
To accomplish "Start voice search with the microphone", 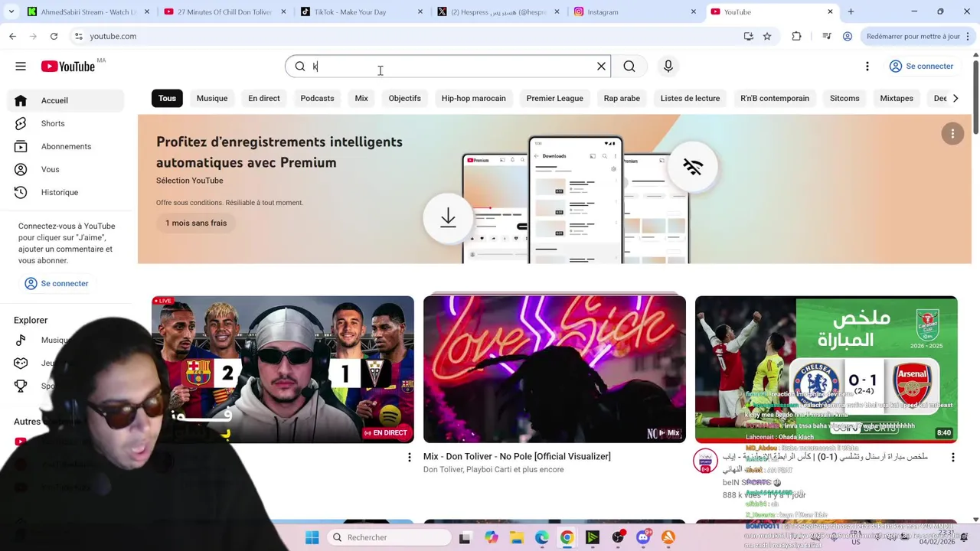I will coord(668,67).
